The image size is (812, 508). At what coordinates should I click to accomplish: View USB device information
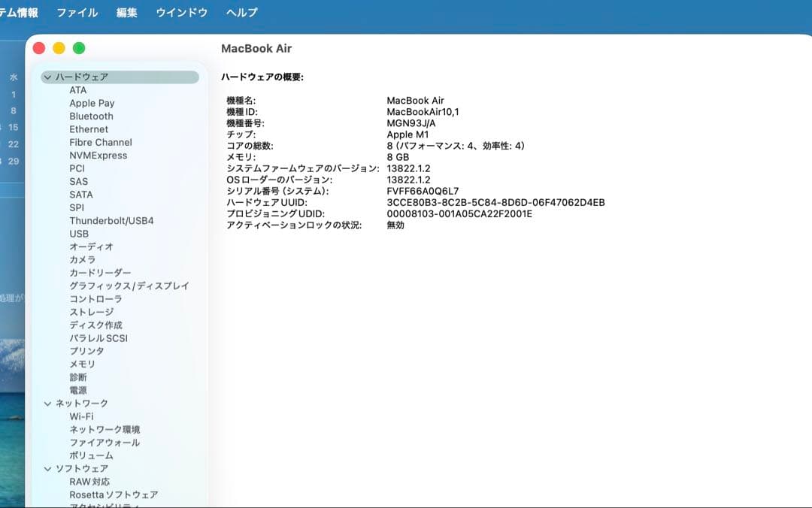tap(77, 234)
